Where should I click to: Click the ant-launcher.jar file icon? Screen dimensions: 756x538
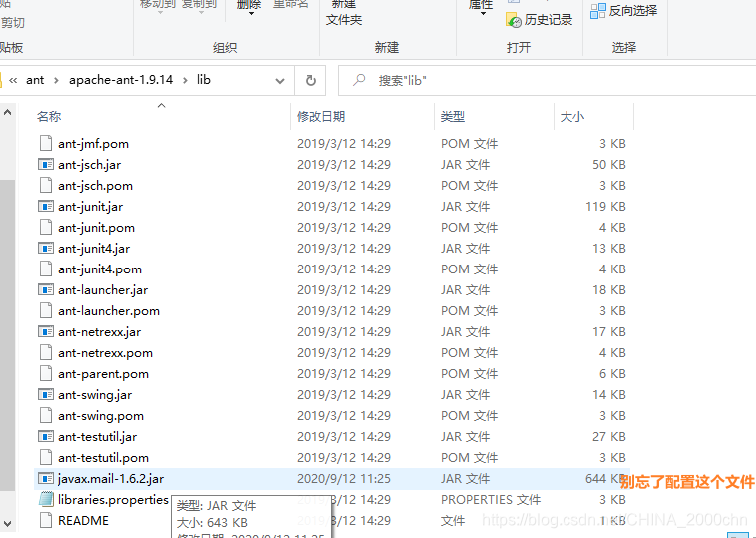pos(46,290)
